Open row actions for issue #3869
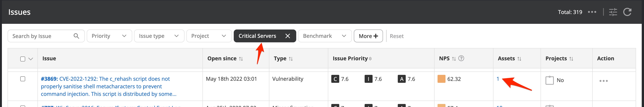The width and height of the screenshot is (644, 107). coord(603,81)
